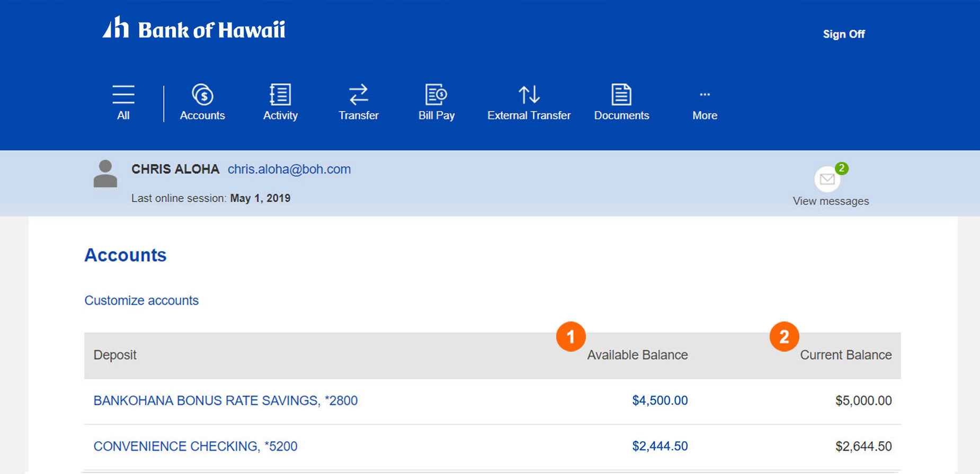Open the Documents page icon
Viewport: 980px width, 474px height.
point(621,95)
